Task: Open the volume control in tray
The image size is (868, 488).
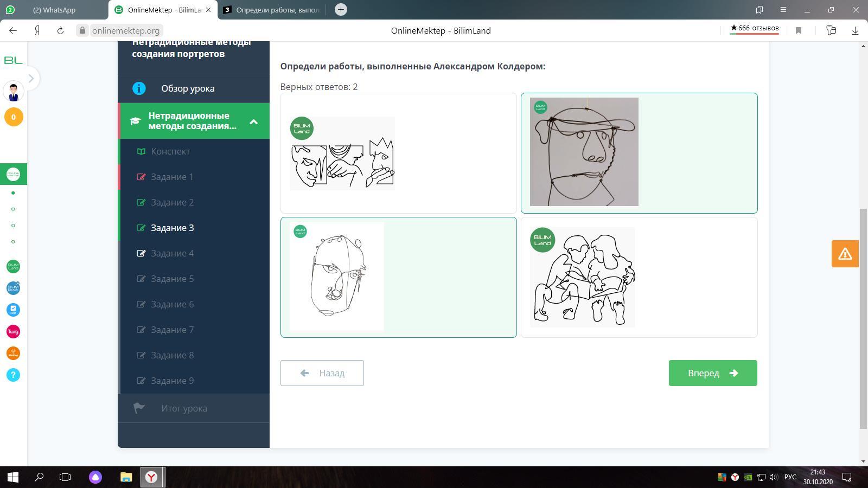Action: click(x=773, y=477)
